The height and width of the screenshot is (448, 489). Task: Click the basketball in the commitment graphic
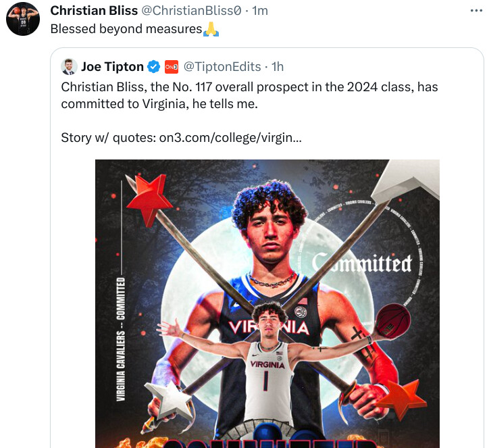(x=392, y=320)
